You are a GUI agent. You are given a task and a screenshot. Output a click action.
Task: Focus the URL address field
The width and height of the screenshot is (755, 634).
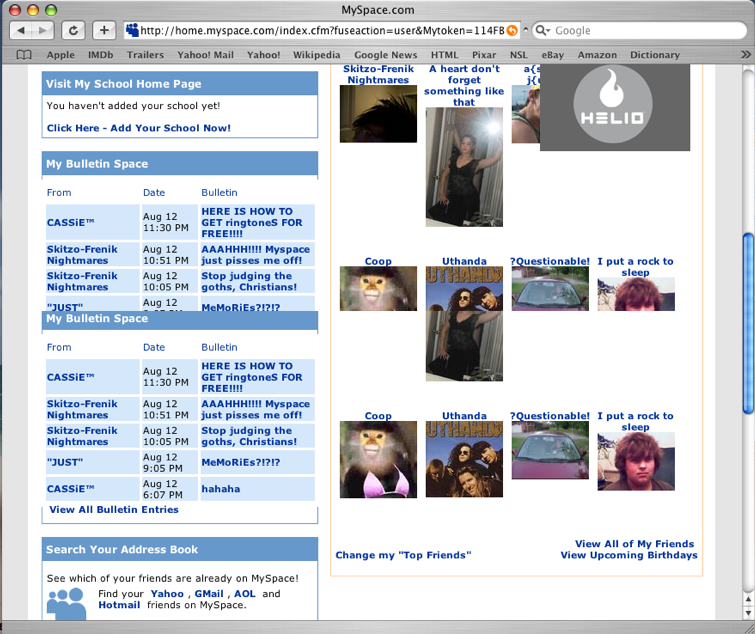coord(322,30)
